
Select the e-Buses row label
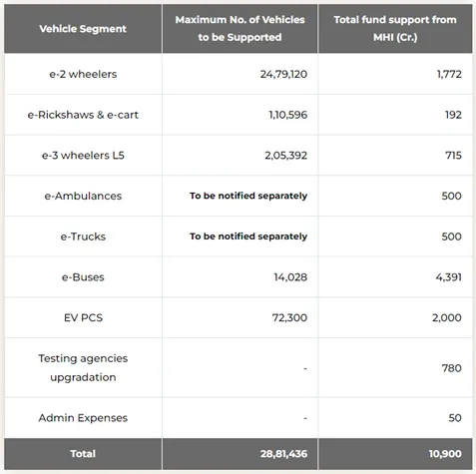coord(83,277)
